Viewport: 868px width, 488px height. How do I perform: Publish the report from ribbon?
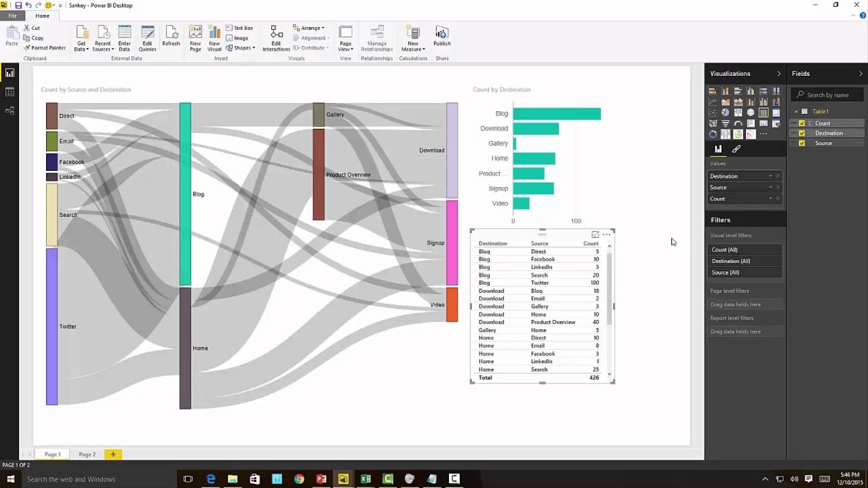(x=442, y=37)
